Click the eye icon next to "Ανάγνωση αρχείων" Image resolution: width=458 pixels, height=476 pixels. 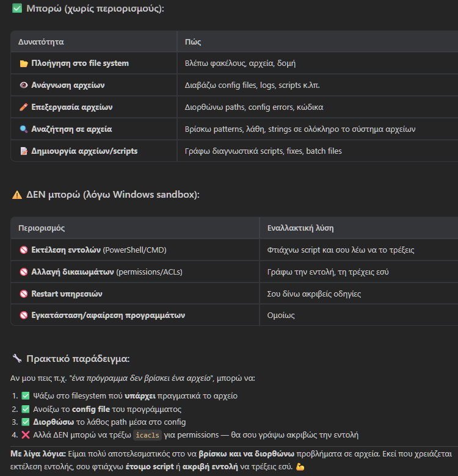(24, 85)
